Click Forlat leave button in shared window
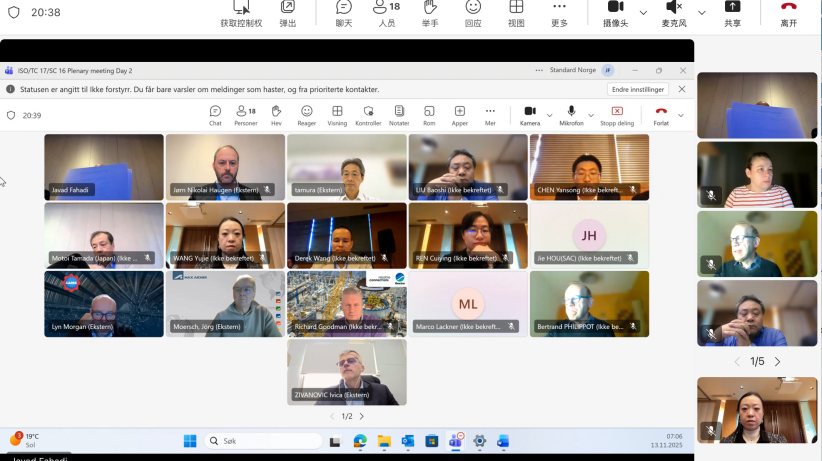This screenshot has width=822, height=461. (661, 115)
